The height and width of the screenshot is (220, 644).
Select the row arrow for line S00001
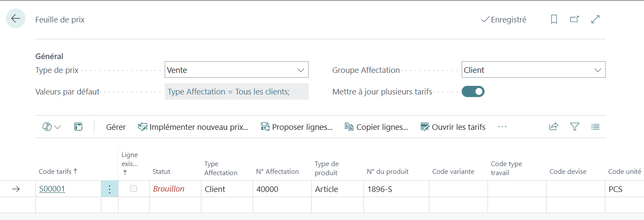[16, 189]
